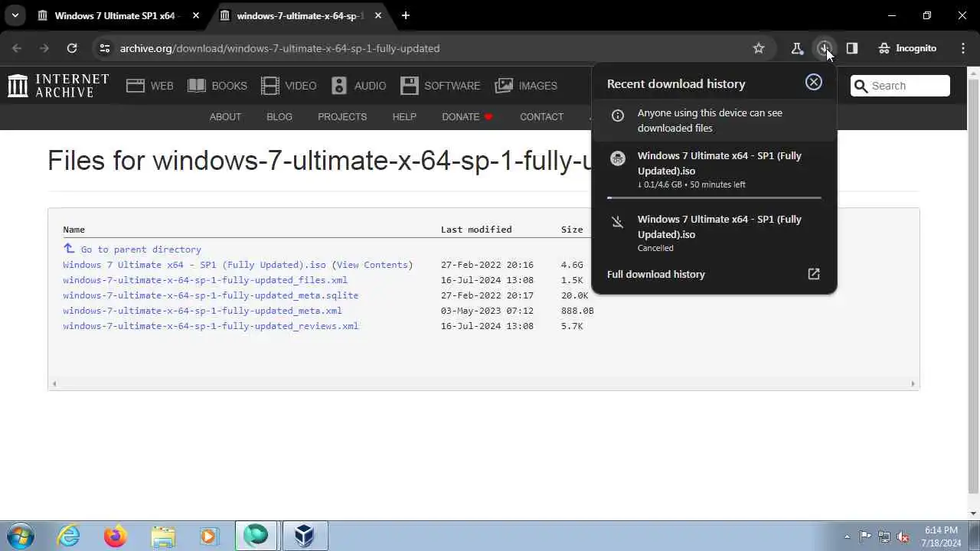Screen dimensions: 980x551
Task: Open the tab search dropdown arrow
Action: point(15,15)
